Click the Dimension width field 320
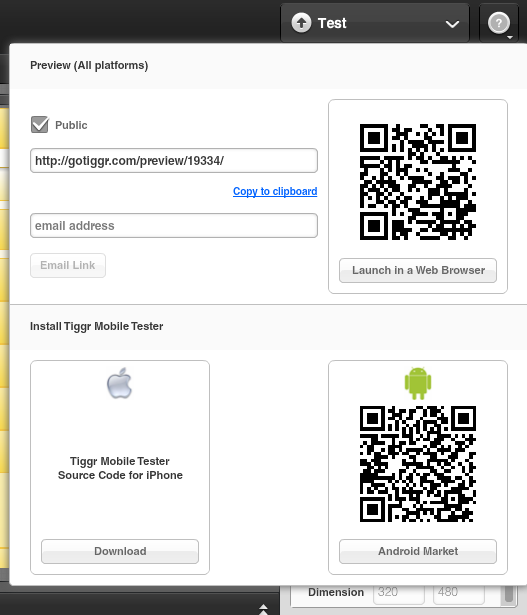 click(398, 593)
